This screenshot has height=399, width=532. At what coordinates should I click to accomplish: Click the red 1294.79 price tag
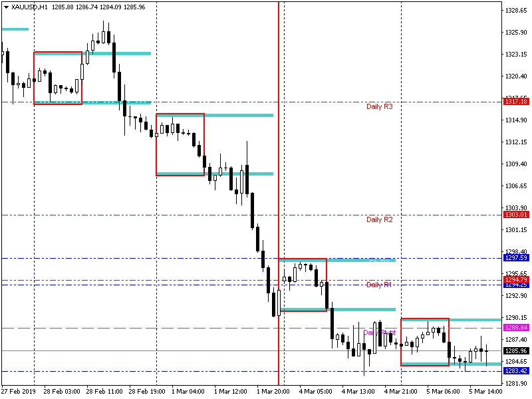pyautogui.click(x=516, y=280)
